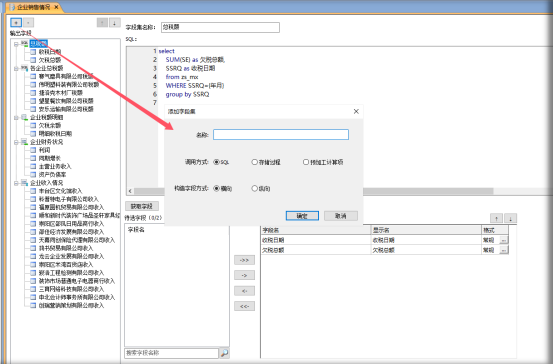The width and height of the screenshot is (553, 364).
Task: Click the remove field set minus button
Action: (x=29, y=23)
